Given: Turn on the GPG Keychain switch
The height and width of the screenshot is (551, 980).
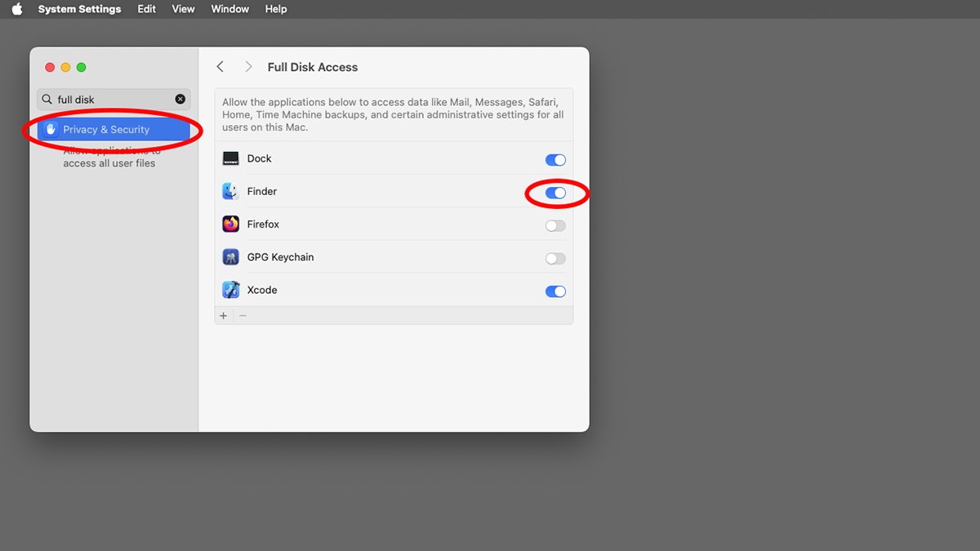Looking at the screenshot, I should [555, 259].
